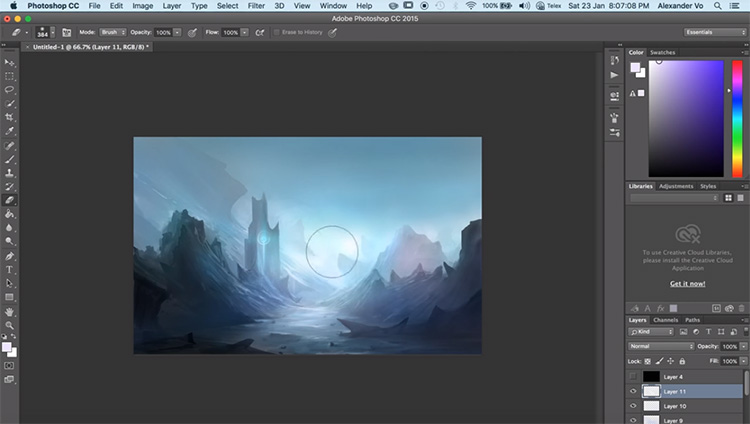The width and height of the screenshot is (750, 424).
Task: Select the Dodge tool
Action: (9, 241)
